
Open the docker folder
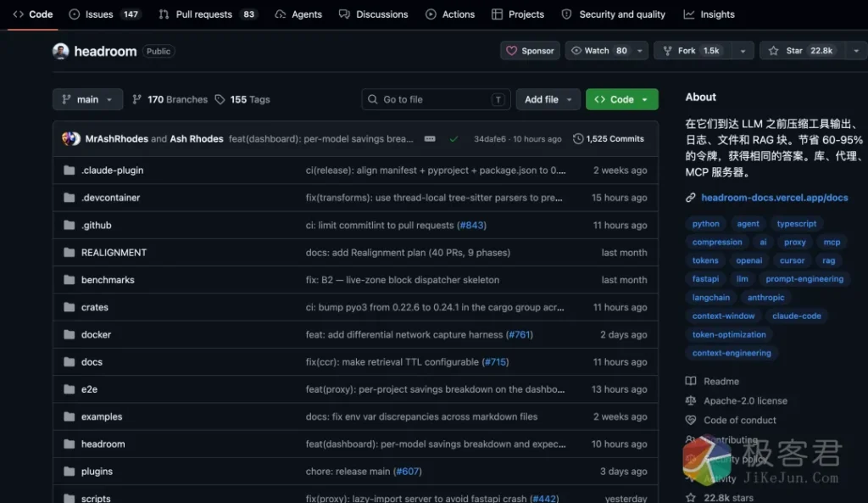tap(96, 334)
